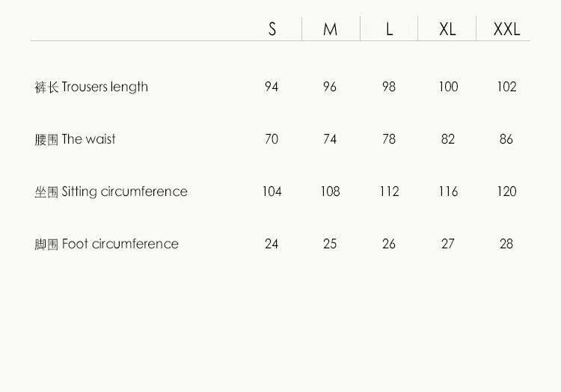Click the L size column header
The width and height of the screenshot is (561, 392).
click(389, 29)
